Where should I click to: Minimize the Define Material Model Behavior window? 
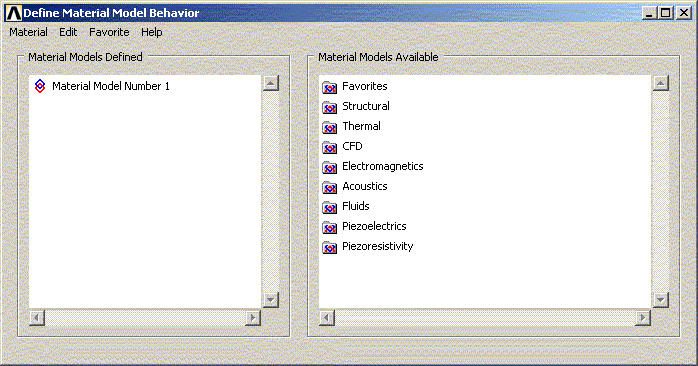(x=649, y=13)
